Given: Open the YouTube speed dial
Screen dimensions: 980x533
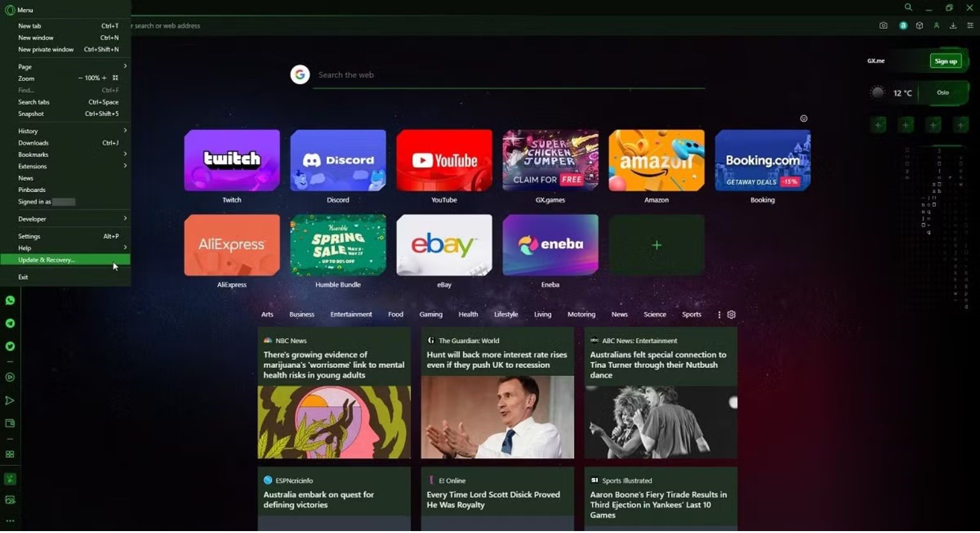Looking at the screenshot, I should (x=444, y=160).
